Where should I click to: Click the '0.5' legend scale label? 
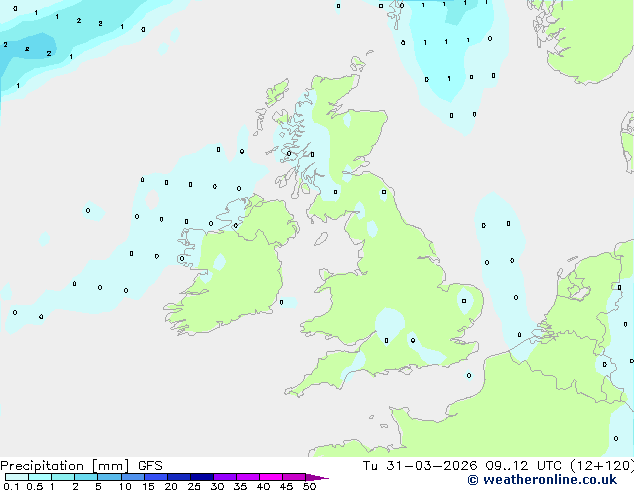pos(35,486)
